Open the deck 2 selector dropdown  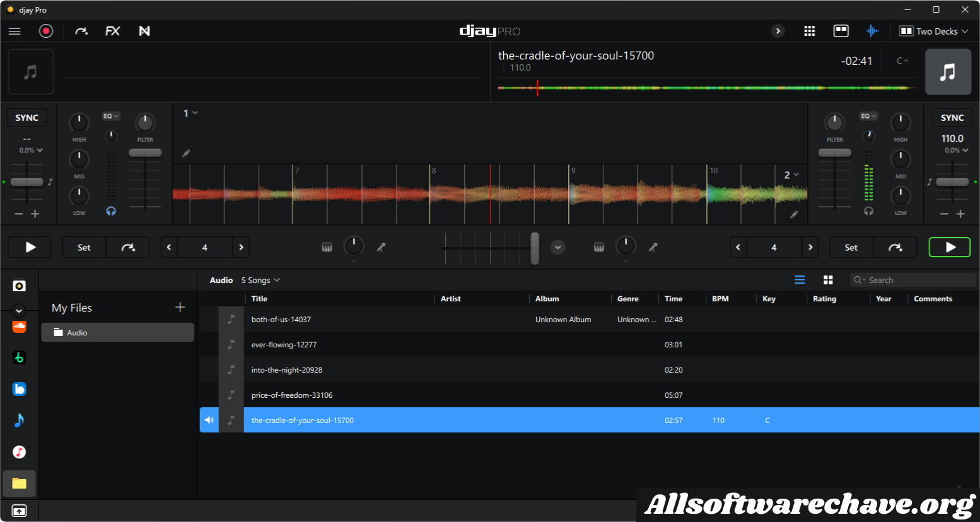point(791,175)
